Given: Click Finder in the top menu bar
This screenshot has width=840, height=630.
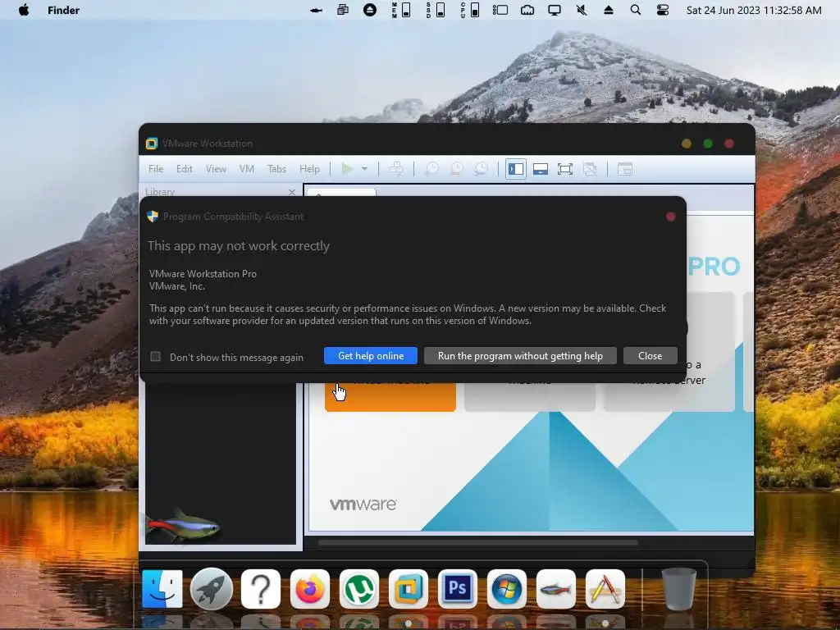Looking at the screenshot, I should tap(63, 10).
